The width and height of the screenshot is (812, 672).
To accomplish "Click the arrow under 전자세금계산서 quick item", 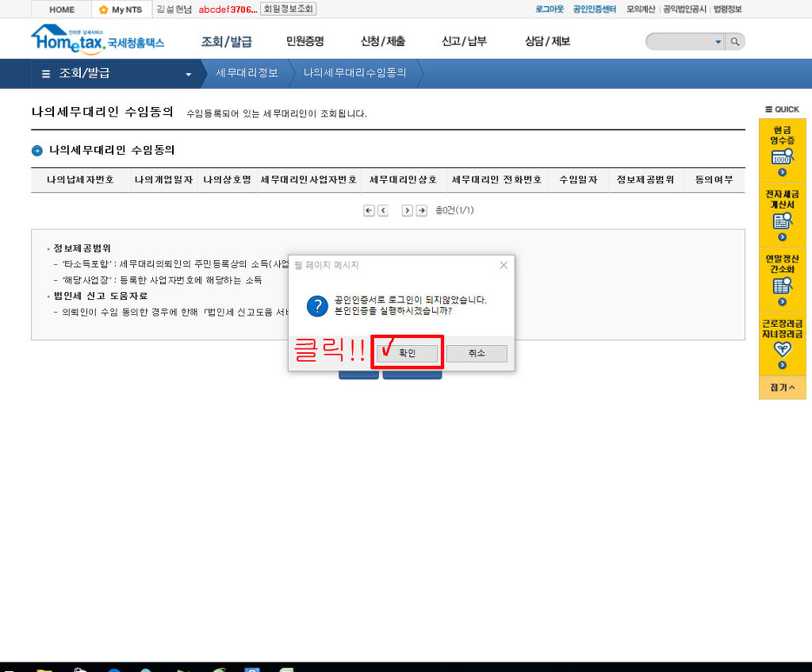I will coord(783,237).
